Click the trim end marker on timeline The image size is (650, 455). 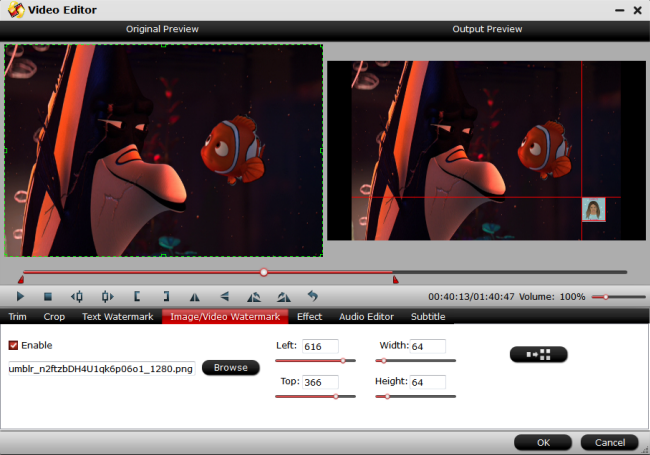(x=395, y=280)
